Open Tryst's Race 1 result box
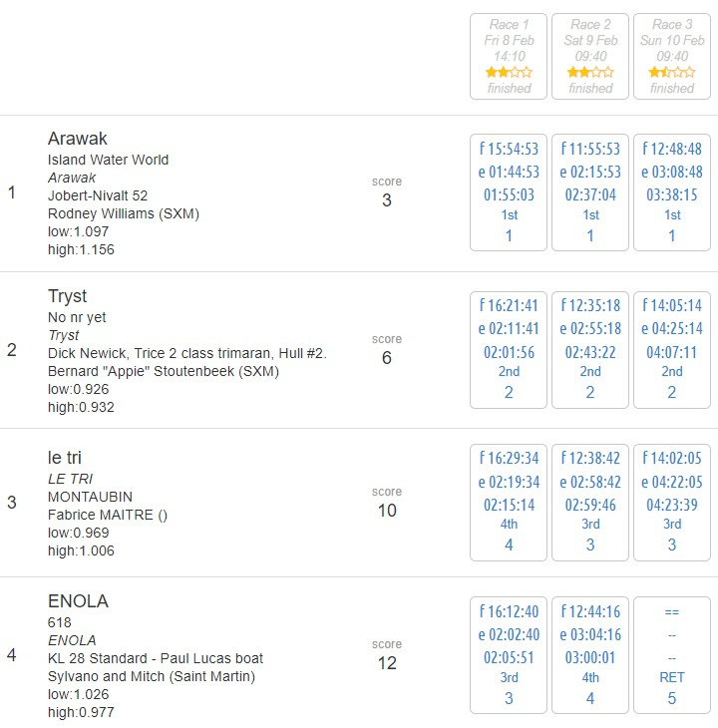Viewport: 718px width, 728px height. (509, 350)
